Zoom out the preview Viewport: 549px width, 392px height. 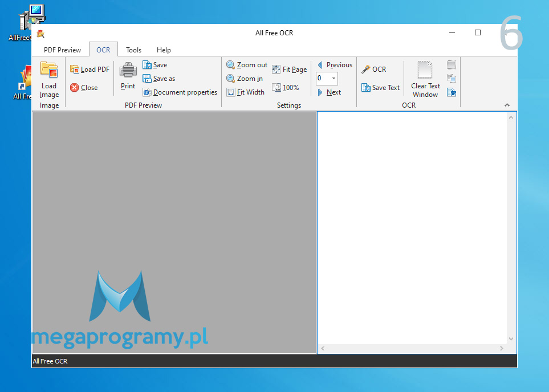coord(246,65)
